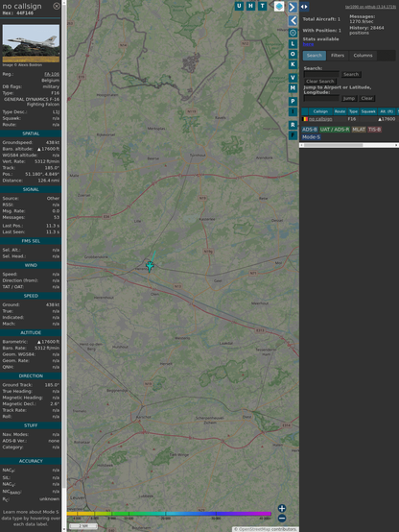Toggle the T map button
Screen dimensions: 399x532
(263, 6)
